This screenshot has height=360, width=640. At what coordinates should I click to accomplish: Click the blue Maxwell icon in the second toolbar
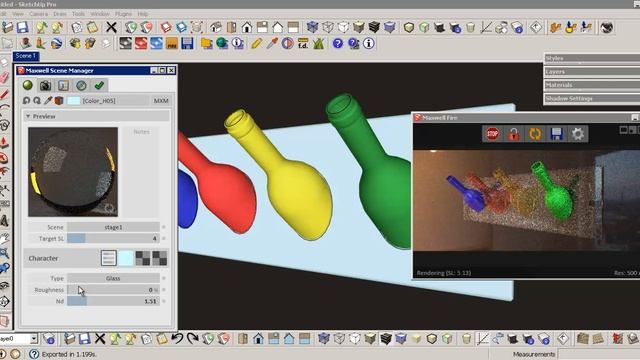point(156,43)
